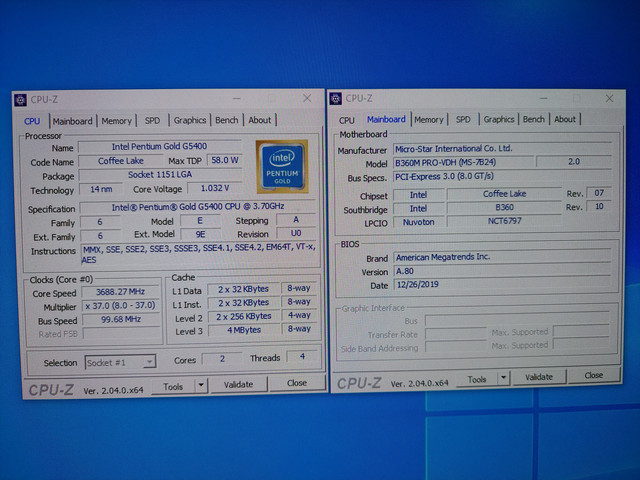The image size is (640, 480).
Task: Select Bench tab in motherboard window
Action: (534, 120)
